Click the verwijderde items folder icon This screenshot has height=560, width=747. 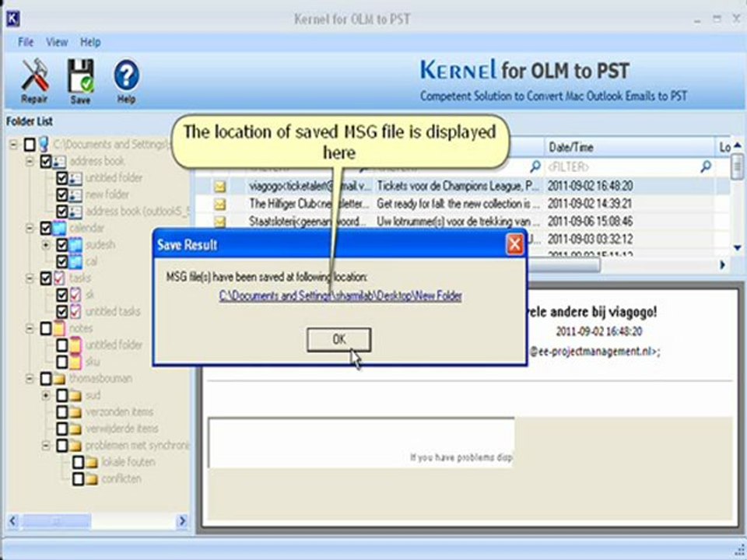(x=75, y=429)
